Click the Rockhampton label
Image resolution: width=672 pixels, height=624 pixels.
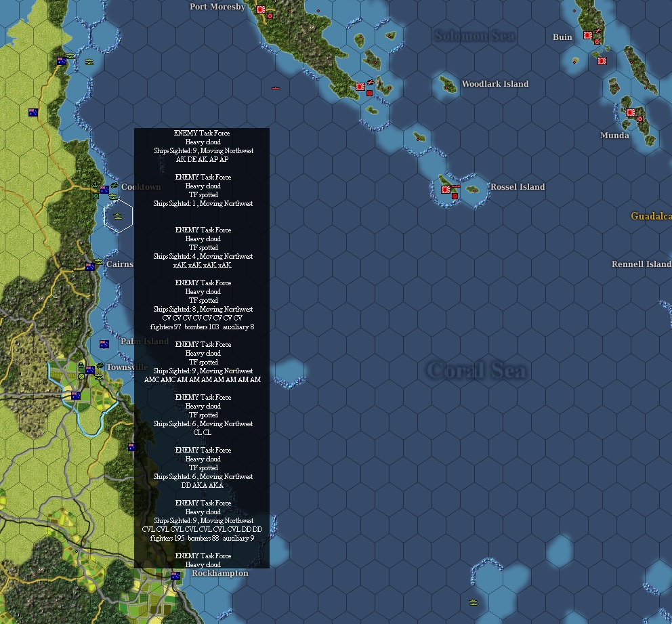220,573
